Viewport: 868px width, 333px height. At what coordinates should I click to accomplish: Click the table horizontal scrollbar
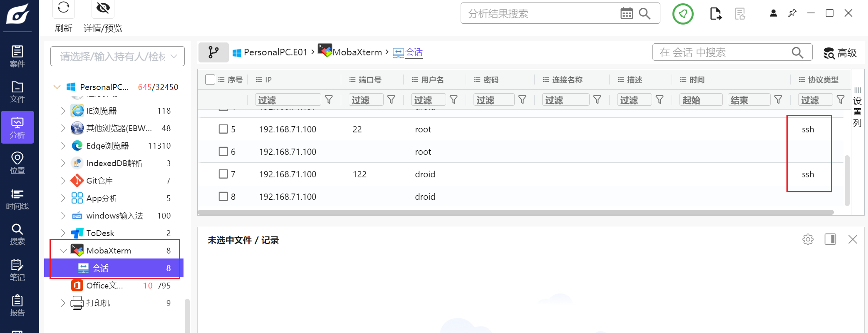[x=516, y=212]
